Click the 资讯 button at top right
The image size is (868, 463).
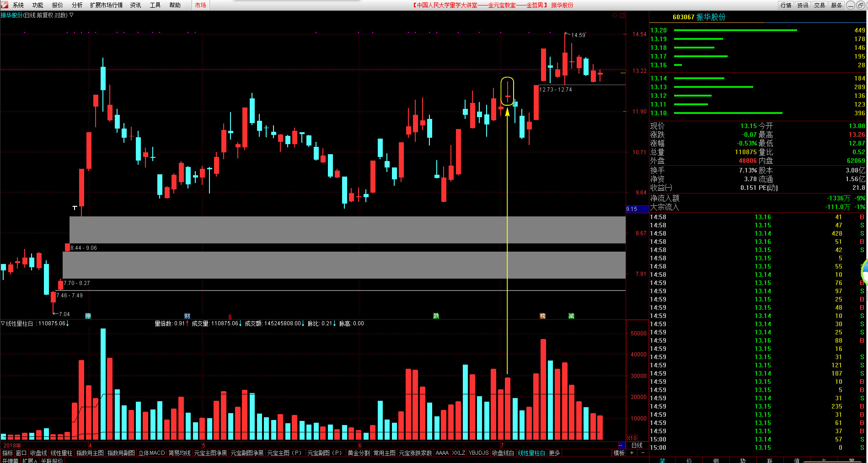pos(803,5)
